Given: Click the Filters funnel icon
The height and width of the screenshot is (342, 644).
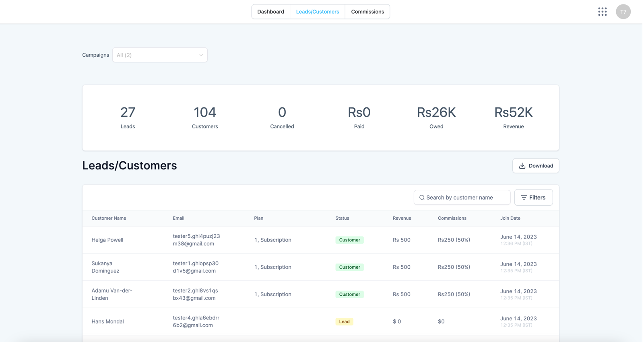Looking at the screenshot, I should coord(524,198).
